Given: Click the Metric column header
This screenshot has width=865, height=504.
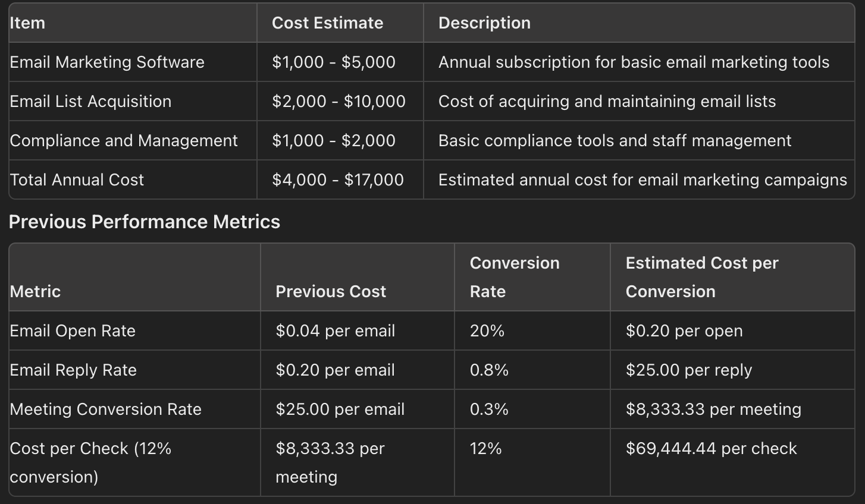Looking at the screenshot, I should (35, 291).
